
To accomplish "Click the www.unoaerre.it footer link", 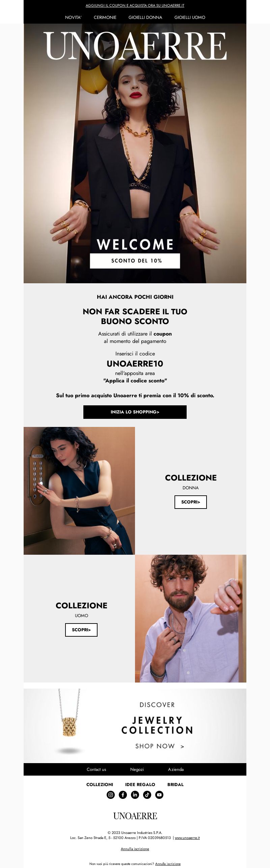I will (187, 838).
